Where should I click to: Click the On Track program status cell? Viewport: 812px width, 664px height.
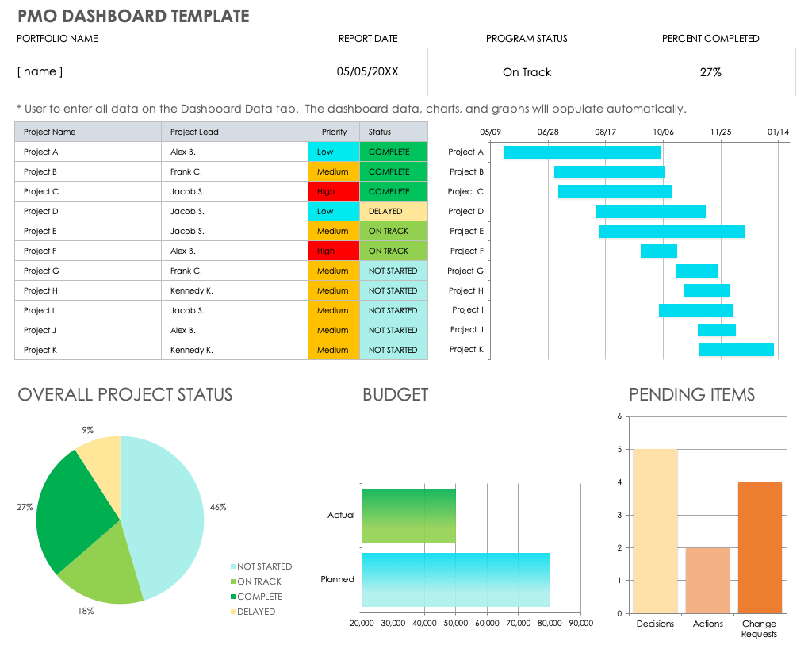click(x=527, y=72)
